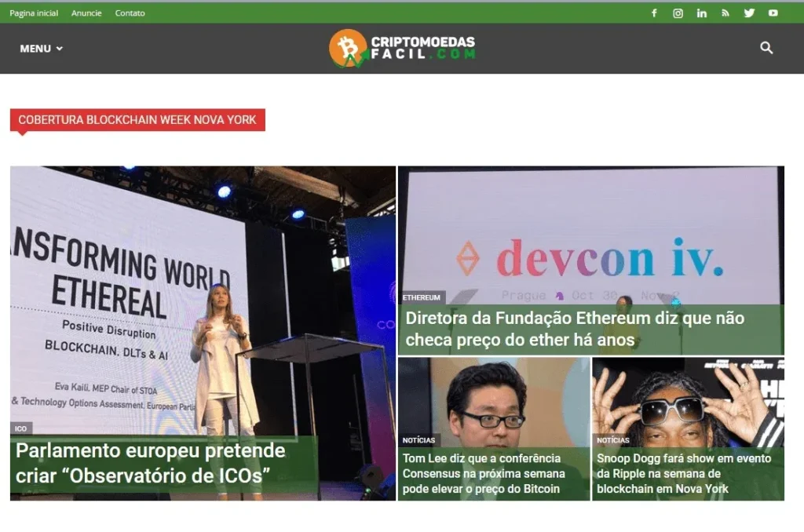Open the Anuncie link
The width and height of the screenshot is (804, 532).
point(86,13)
